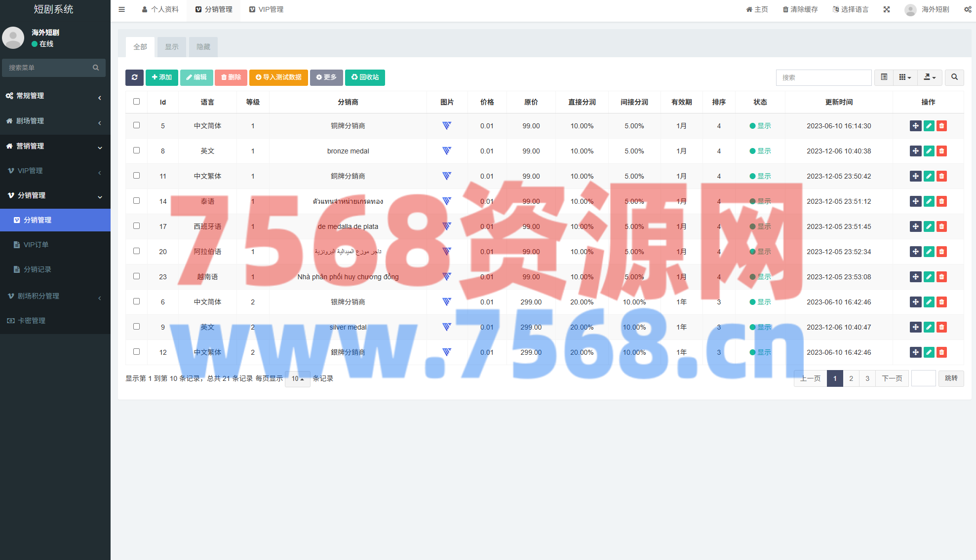Click the image thumbnail for row Id 6
This screenshot has width=976, height=560.
pos(447,302)
